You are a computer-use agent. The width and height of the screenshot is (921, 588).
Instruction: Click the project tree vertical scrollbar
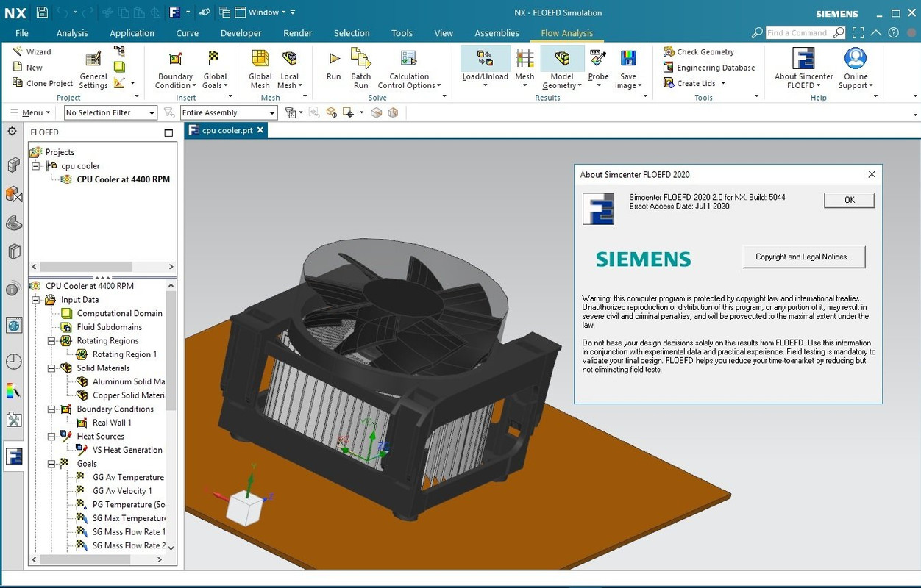[171, 415]
